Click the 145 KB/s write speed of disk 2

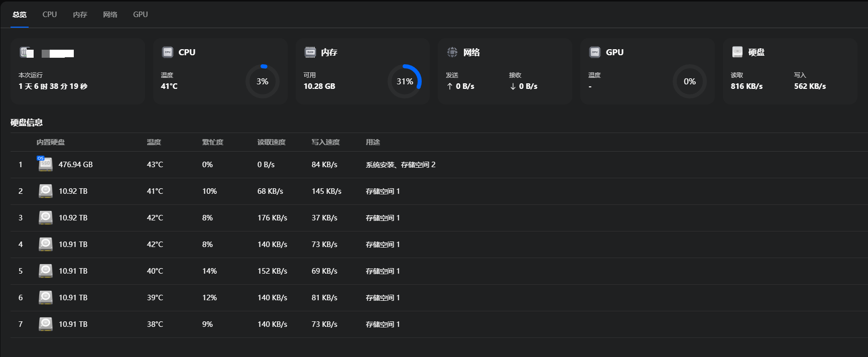coord(327,191)
